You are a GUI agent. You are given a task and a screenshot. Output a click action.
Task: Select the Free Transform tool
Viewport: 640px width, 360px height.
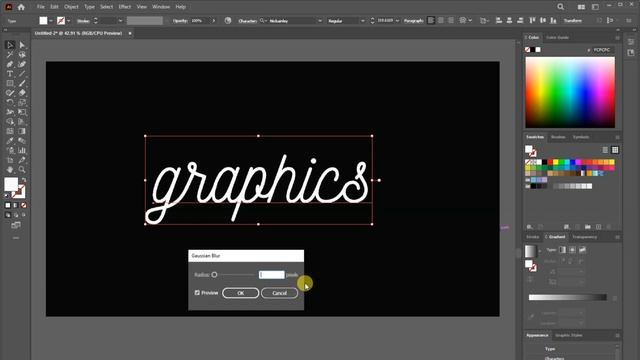pos(22,112)
